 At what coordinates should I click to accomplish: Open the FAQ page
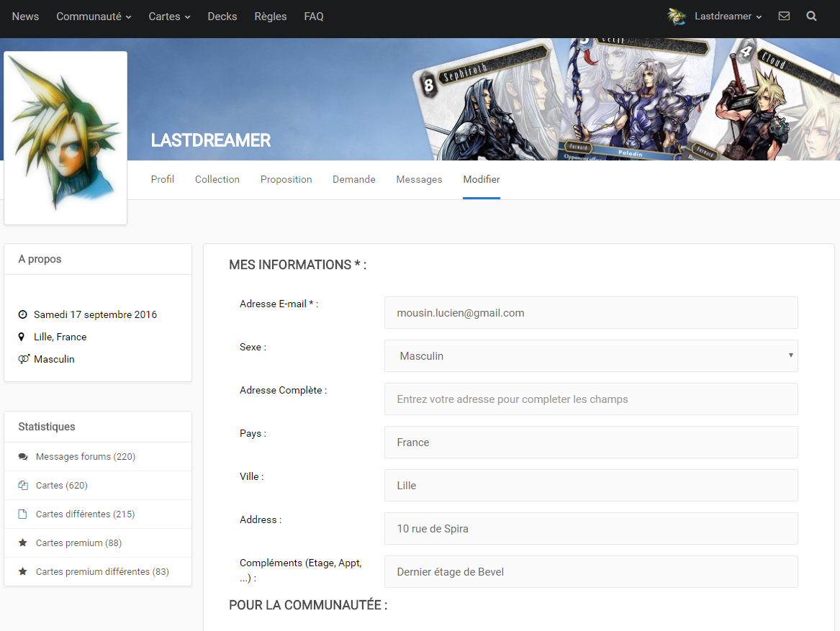point(313,17)
